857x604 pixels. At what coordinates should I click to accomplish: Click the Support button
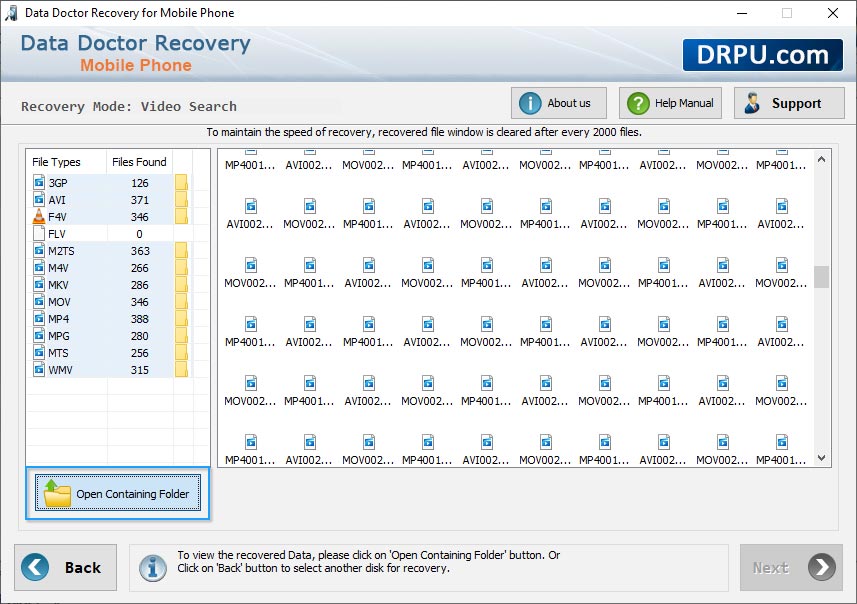[x=789, y=103]
